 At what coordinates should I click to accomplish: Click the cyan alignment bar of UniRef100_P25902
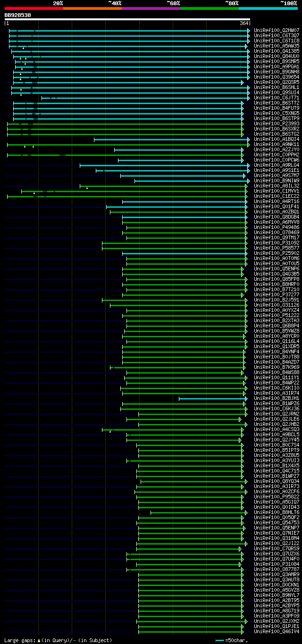click(185, 253)
